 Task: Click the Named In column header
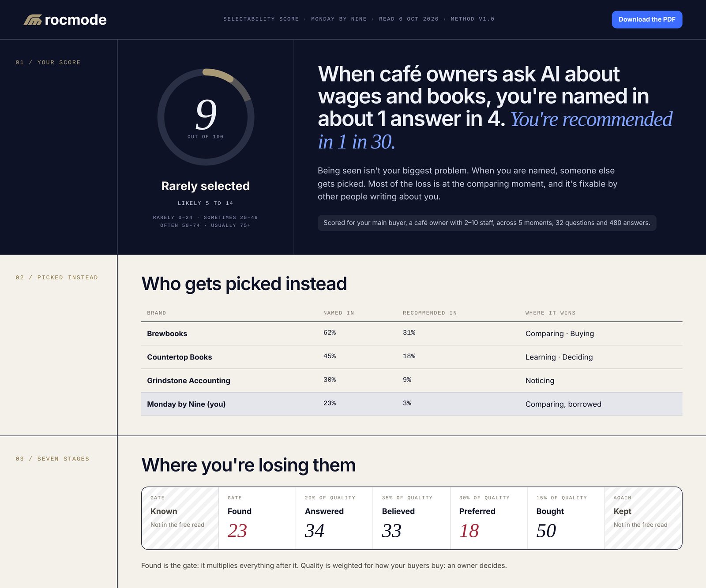click(x=338, y=313)
